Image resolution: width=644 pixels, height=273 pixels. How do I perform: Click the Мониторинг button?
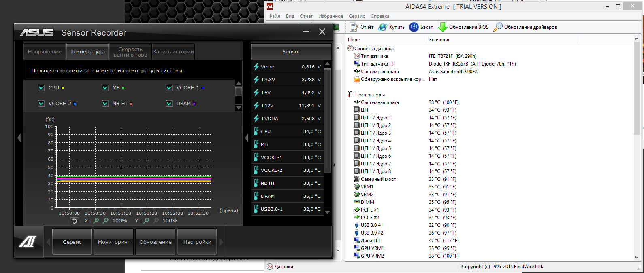coord(114,242)
